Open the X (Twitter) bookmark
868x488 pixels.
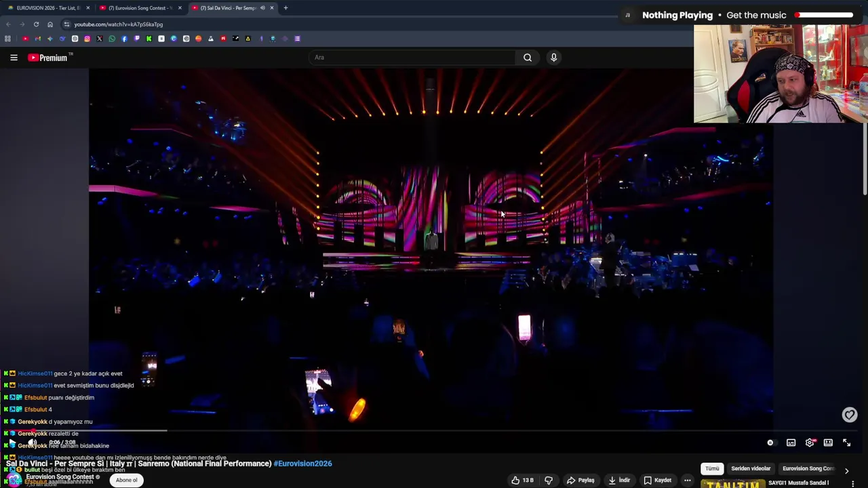[x=99, y=39]
